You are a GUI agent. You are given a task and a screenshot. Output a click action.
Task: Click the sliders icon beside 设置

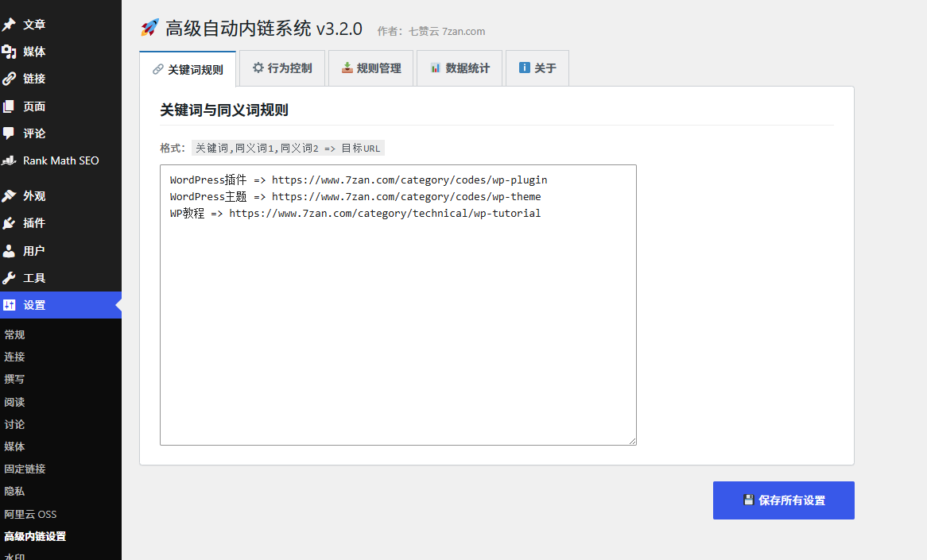pos(9,305)
